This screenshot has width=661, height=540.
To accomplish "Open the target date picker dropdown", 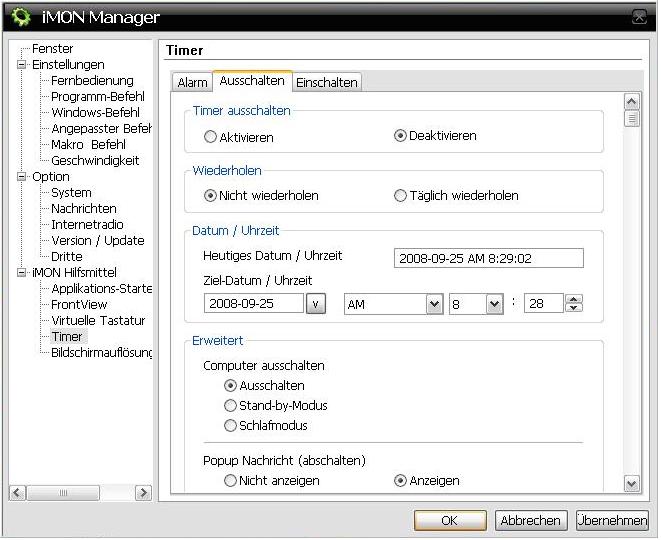I will (316, 304).
